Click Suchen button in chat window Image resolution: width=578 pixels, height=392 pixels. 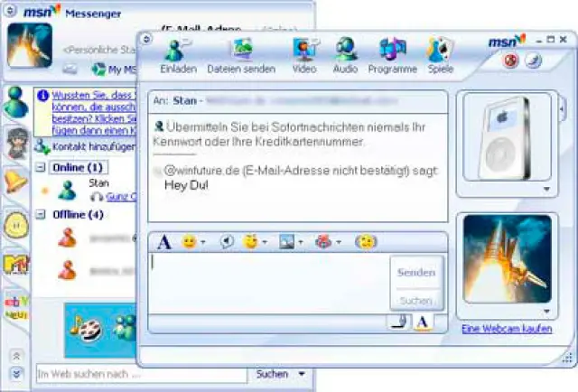point(416,301)
